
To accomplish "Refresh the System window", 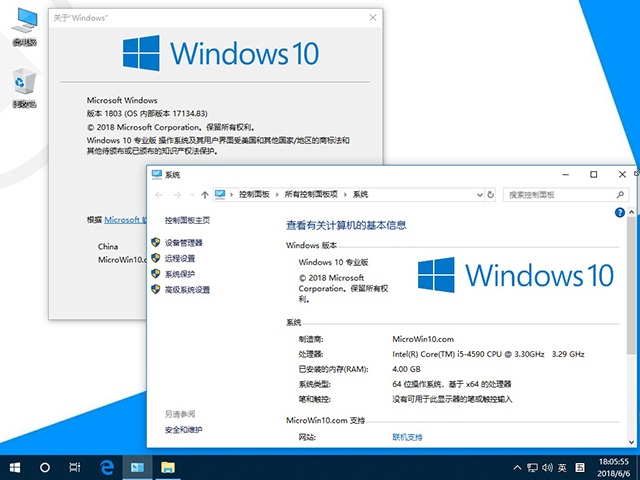I will [491, 195].
